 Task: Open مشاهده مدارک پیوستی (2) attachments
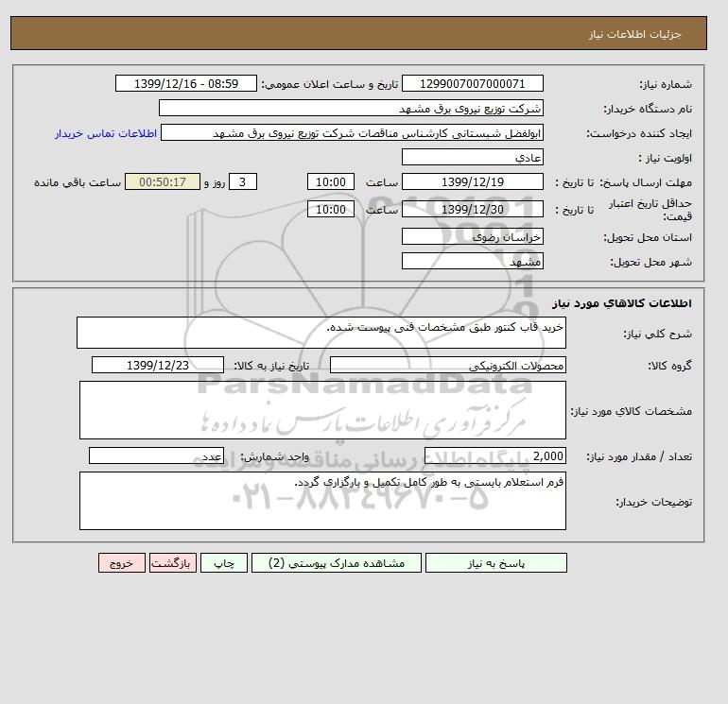click(337, 562)
